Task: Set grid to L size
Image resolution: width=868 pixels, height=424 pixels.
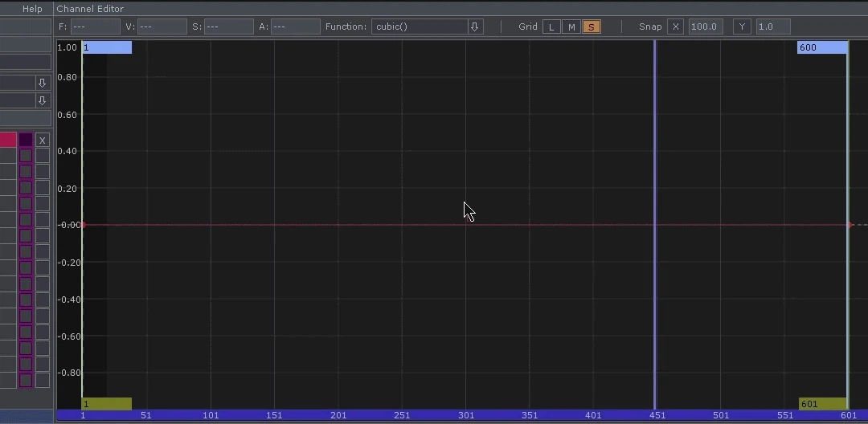Action: point(551,27)
